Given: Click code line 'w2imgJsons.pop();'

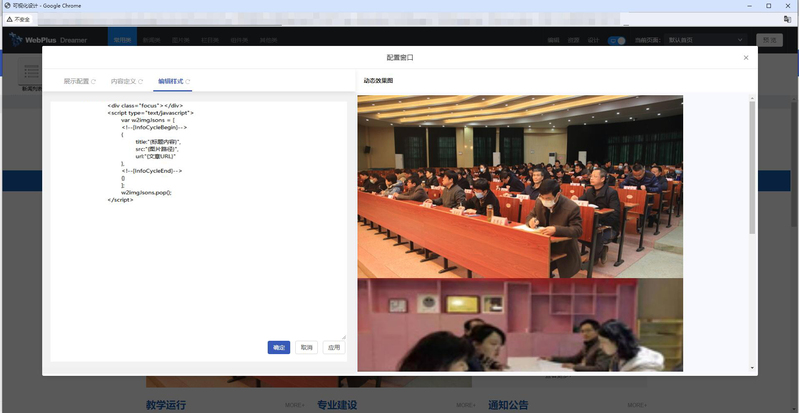Looking at the screenshot, I should click(146, 193).
